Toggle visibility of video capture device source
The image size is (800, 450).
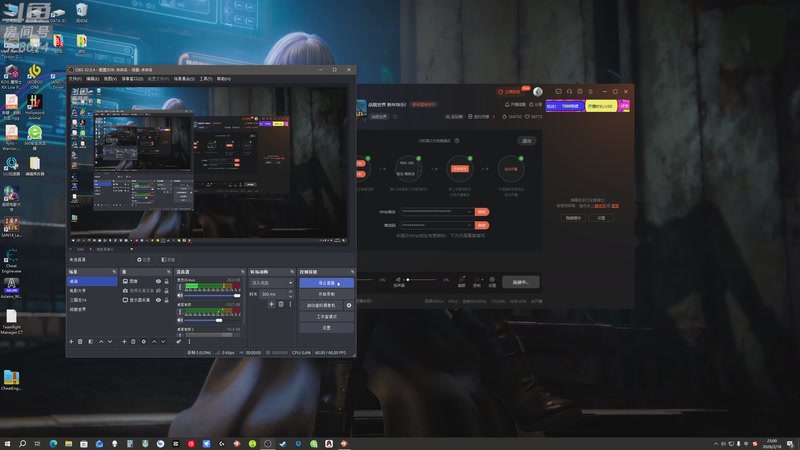158,290
